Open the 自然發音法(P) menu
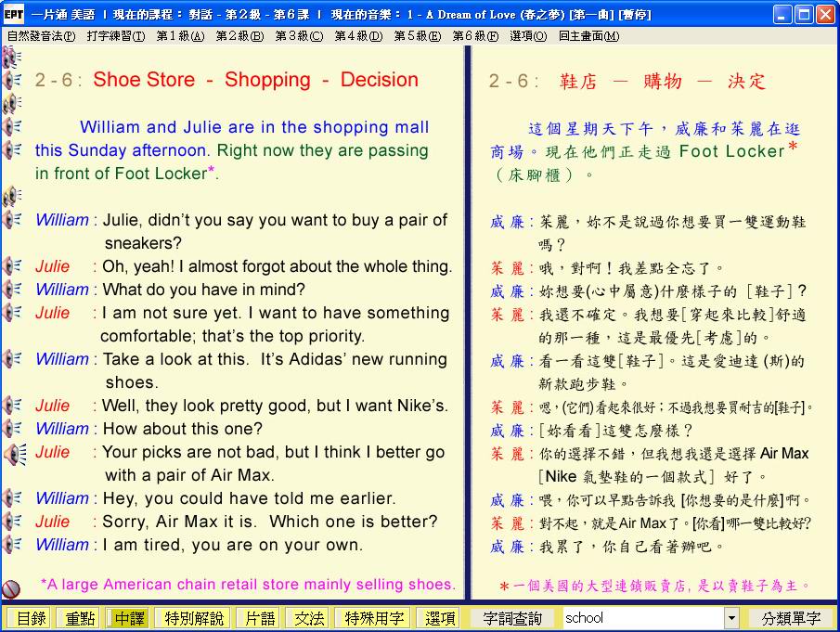The width and height of the screenshot is (840, 632). click(41, 36)
